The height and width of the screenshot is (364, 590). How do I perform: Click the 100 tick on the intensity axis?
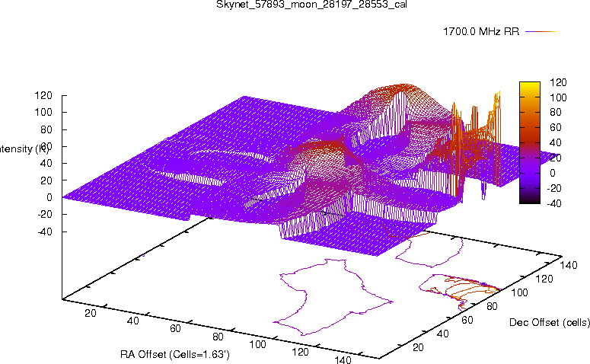tap(43, 112)
